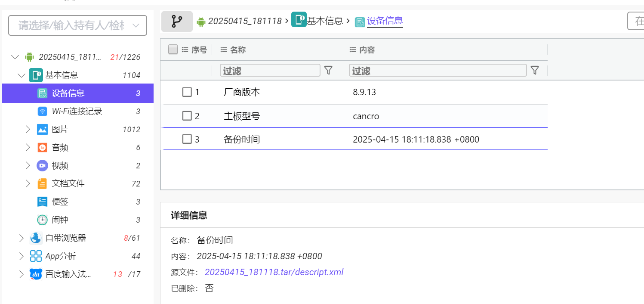Toggle the select-all checkbox in header
644x304 pixels.
173,50
